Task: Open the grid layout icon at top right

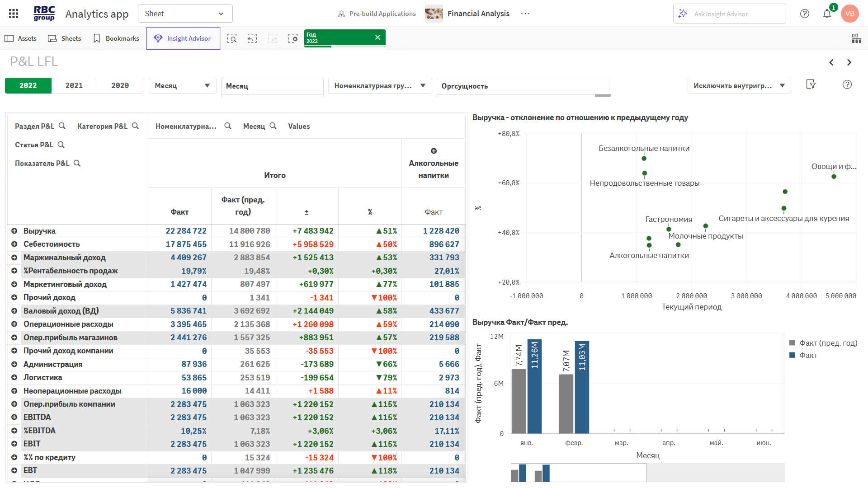Action: (x=856, y=38)
